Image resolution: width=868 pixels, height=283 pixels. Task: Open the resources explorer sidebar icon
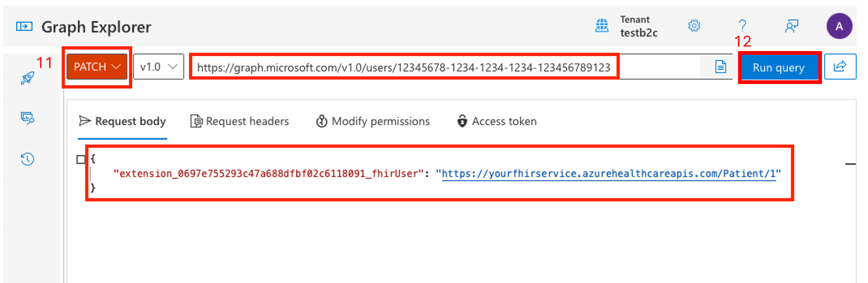pos(27,118)
